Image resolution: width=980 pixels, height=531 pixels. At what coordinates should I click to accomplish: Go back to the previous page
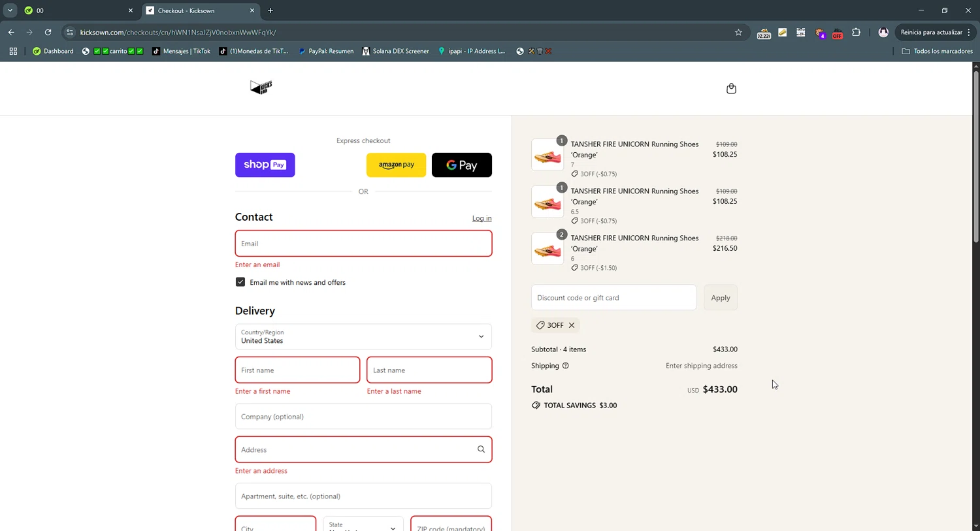pos(11,32)
